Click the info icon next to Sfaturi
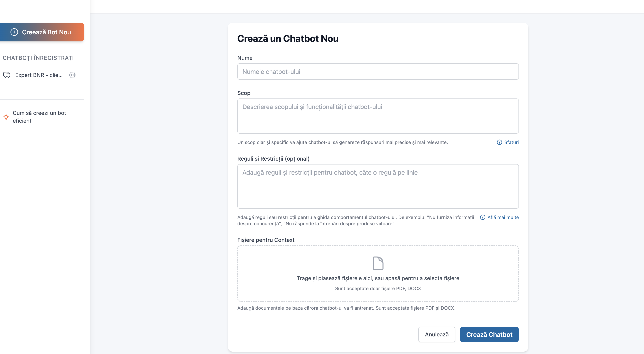The width and height of the screenshot is (644, 354). tap(499, 142)
